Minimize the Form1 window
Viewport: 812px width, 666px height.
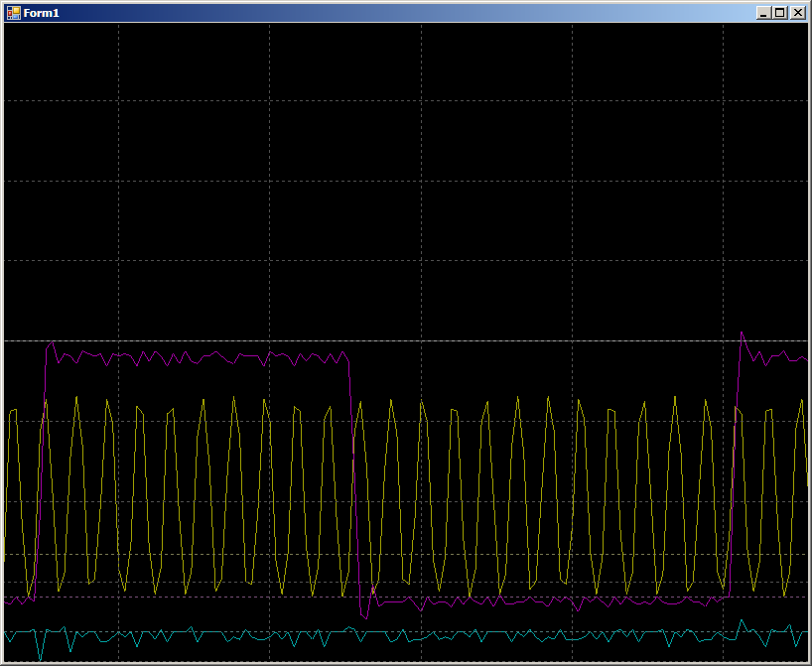coord(762,13)
